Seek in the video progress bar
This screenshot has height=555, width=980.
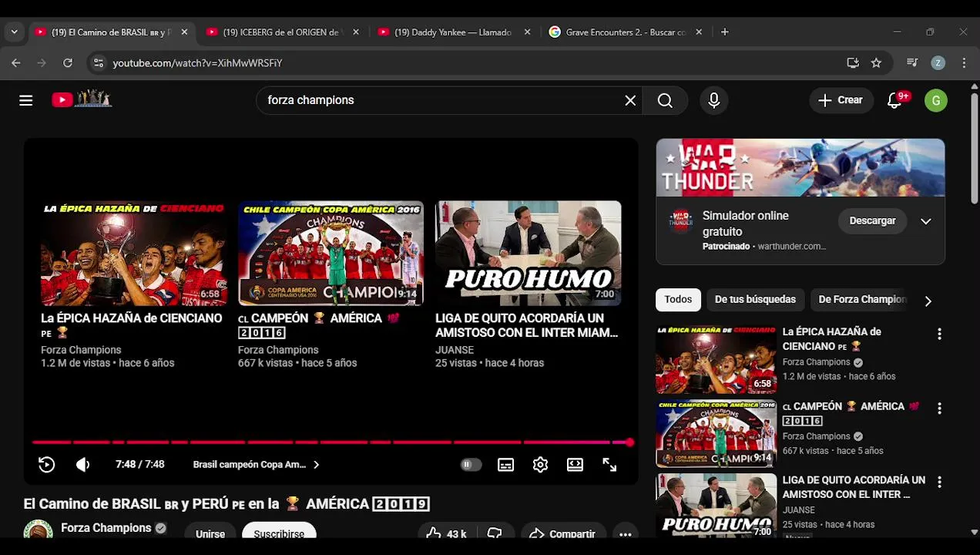pos(331,442)
